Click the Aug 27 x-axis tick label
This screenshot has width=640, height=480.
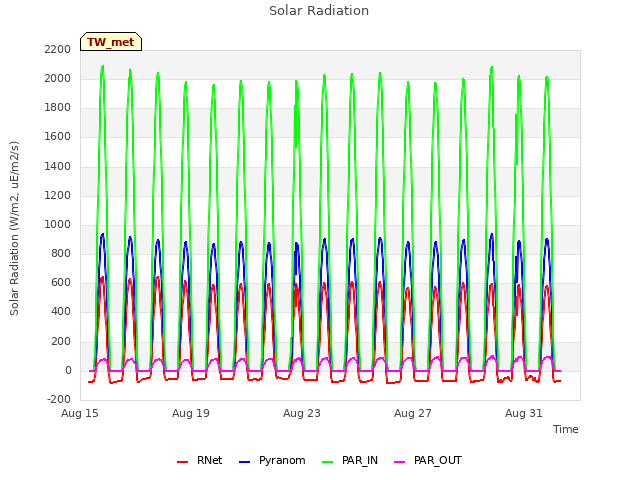click(413, 413)
